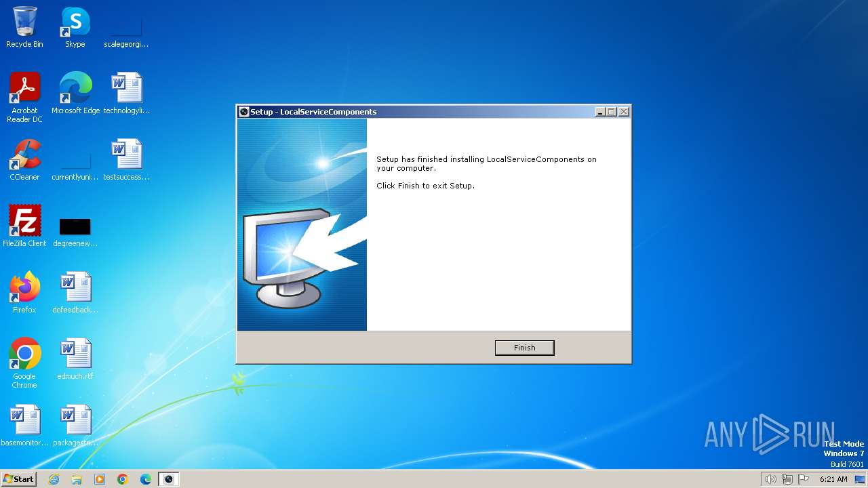Select Acrobat Reader DC shortcut

pos(24,98)
